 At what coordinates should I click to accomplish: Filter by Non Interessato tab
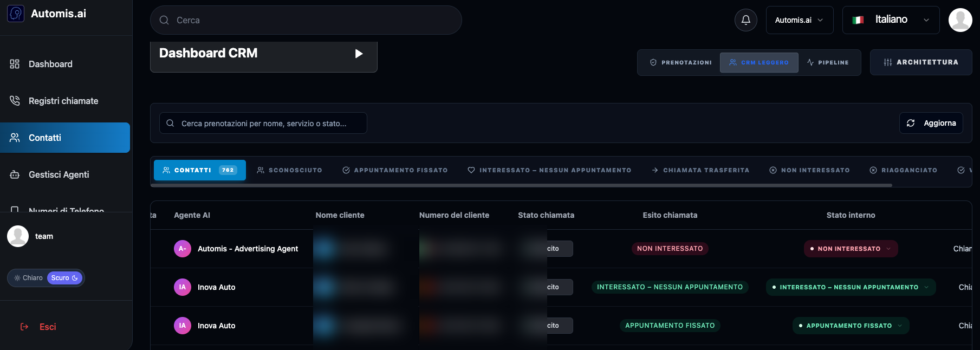pyautogui.click(x=809, y=170)
